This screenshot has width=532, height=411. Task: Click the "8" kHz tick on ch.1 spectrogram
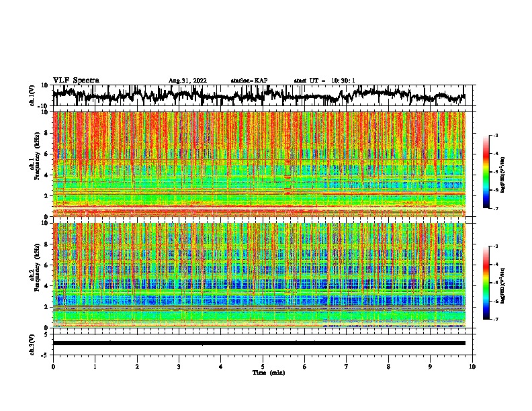(x=47, y=133)
